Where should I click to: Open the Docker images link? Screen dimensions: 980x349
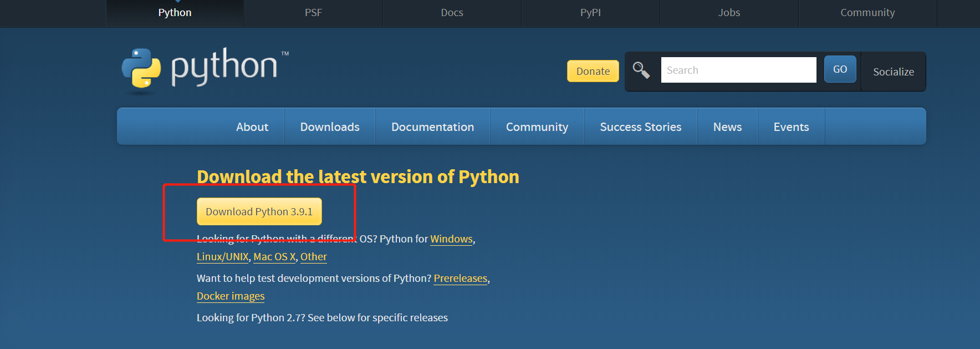pos(231,296)
